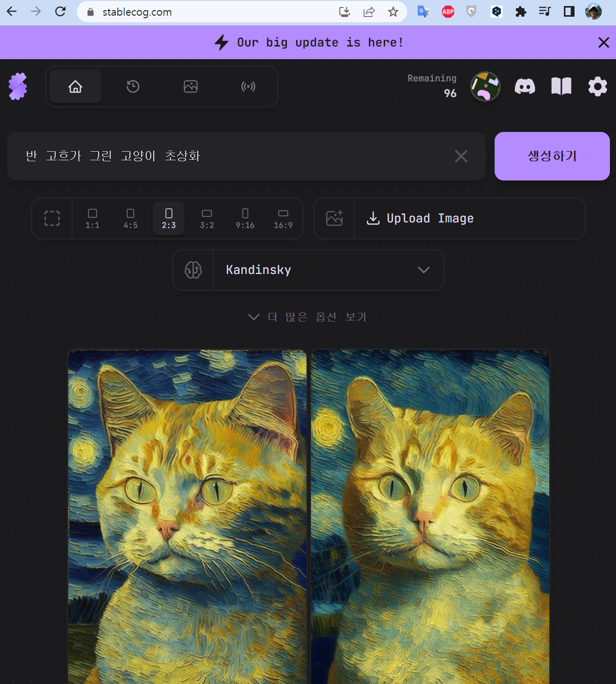The height and width of the screenshot is (684, 616).
Task: Click the add-image icon beside Upload Image
Action: [334, 218]
